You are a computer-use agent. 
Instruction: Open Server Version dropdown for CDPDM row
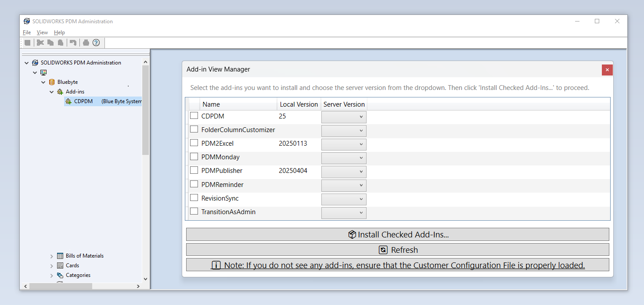[x=344, y=117]
